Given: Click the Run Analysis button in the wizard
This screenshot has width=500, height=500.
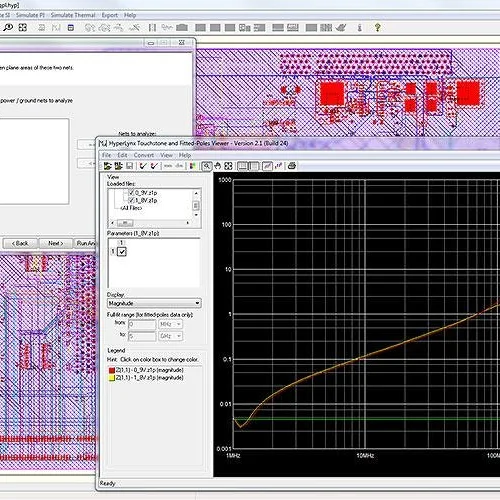Looking at the screenshot, I should pyautogui.click(x=85, y=243).
